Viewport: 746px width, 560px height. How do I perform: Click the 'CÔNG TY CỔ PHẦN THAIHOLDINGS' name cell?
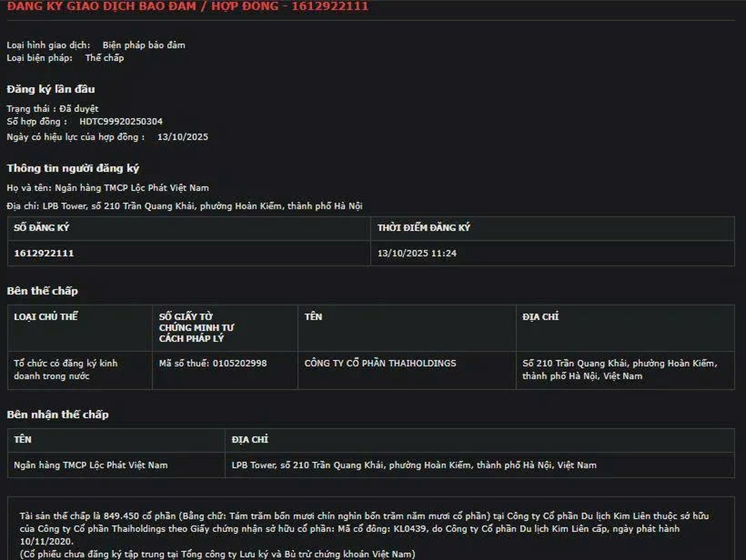[380, 363]
